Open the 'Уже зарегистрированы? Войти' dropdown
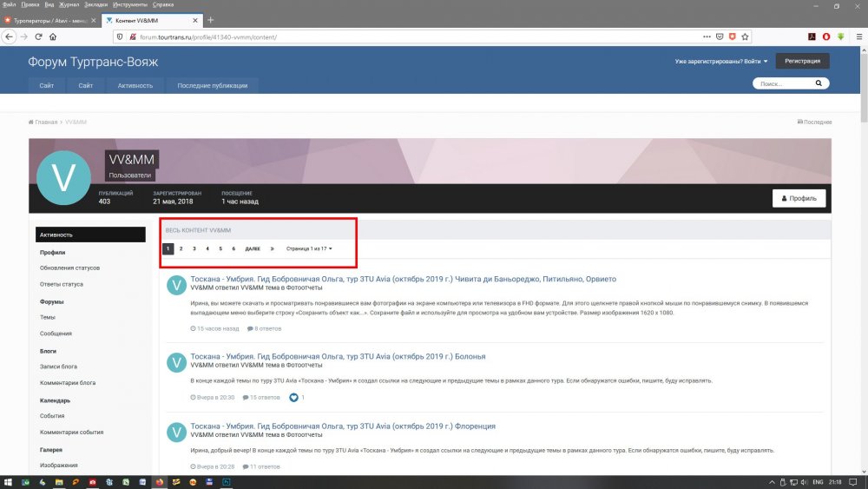Image resolution: width=868 pixels, height=489 pixels. [x=720, y=62]
